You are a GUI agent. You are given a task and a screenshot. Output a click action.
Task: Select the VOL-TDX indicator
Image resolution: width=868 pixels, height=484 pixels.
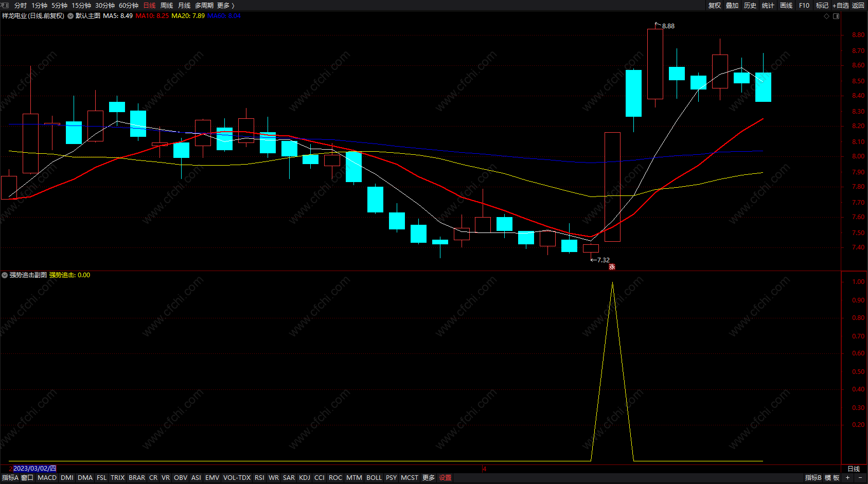tap(237, 477)
